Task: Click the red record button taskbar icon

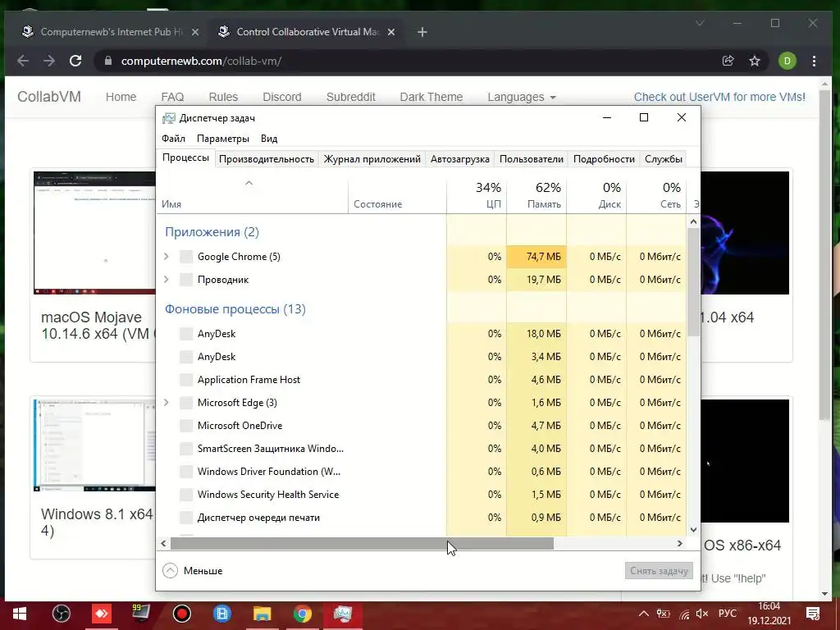Action: [181, 614]
